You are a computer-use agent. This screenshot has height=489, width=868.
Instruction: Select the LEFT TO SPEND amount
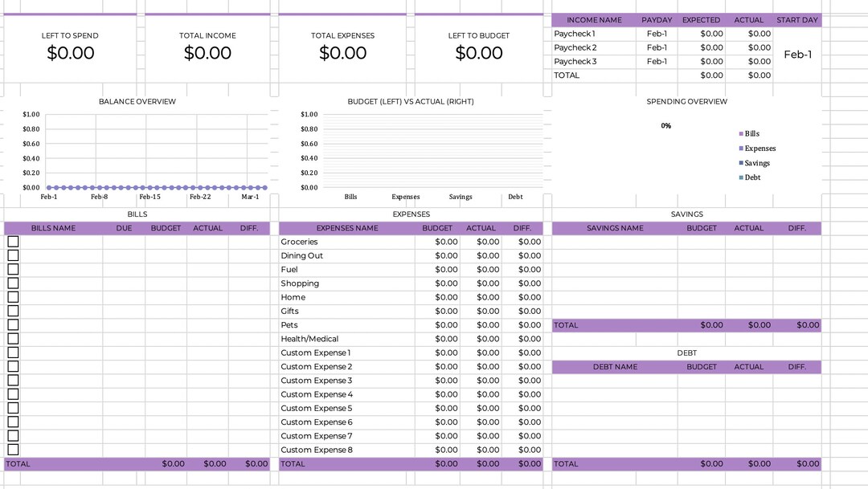tap(70, 53)
